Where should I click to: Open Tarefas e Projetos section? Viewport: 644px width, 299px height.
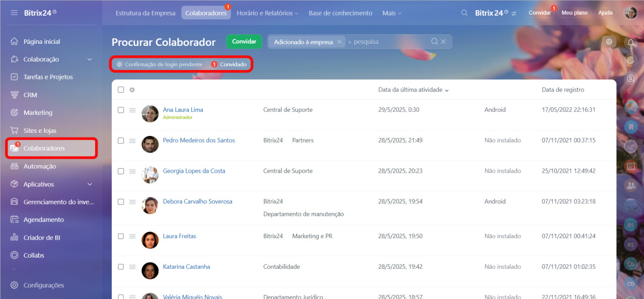(x=48, y=77)
